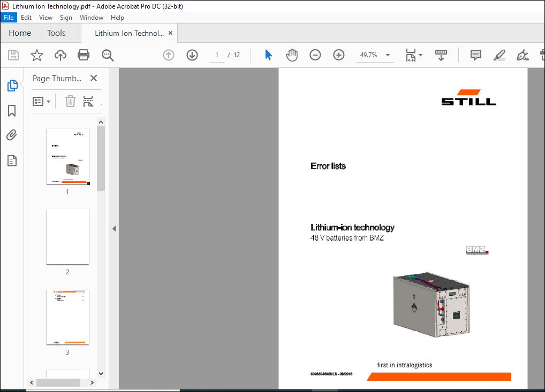This screenshot has width=545, height=392.
Task: Zoom in with plus button
Action: [x=339, y=55]
